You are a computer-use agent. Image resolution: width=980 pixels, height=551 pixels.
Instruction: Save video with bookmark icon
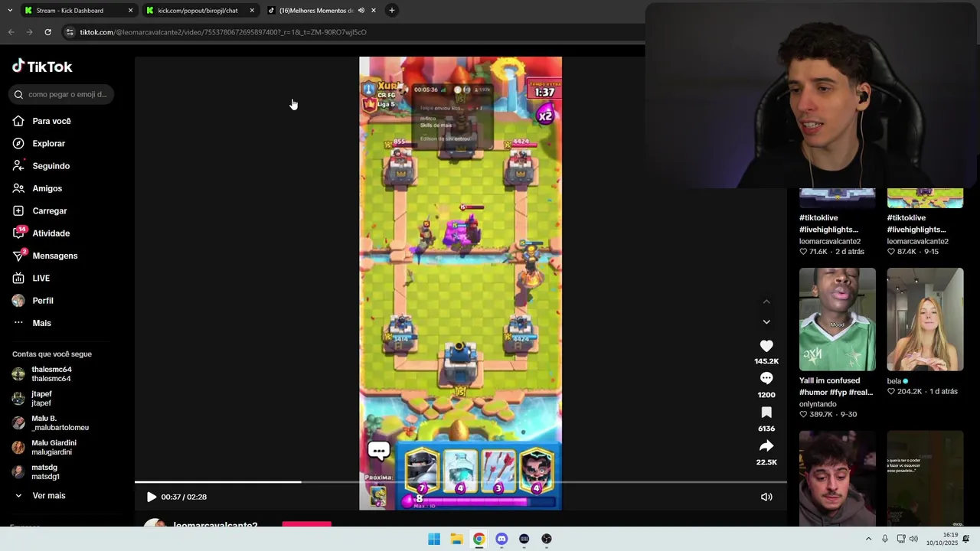[x=766, y=412]
